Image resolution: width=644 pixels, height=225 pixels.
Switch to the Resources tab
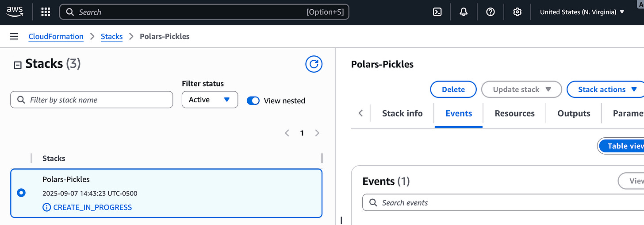[x=514, y=113]
